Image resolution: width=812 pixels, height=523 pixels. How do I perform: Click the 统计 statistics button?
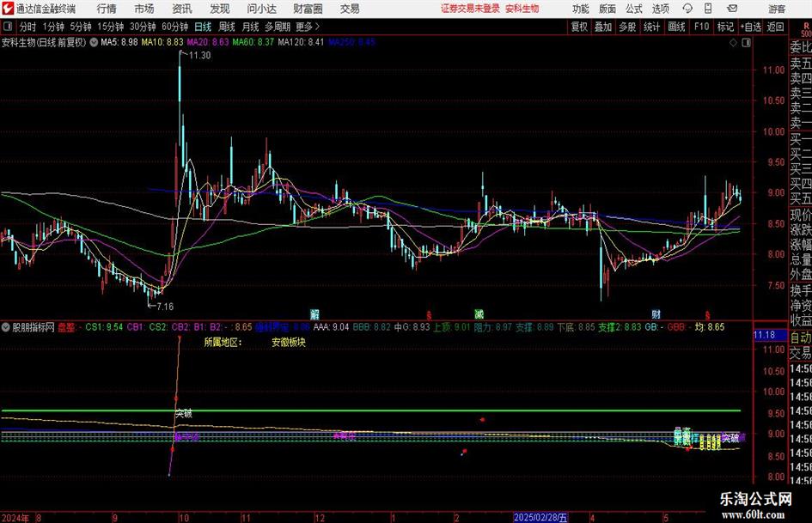pyautogui.click(x=651, y=27)
